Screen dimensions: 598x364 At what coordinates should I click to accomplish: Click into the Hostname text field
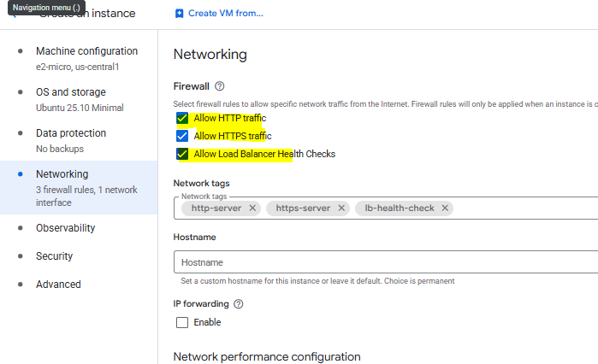pos(385,262)
